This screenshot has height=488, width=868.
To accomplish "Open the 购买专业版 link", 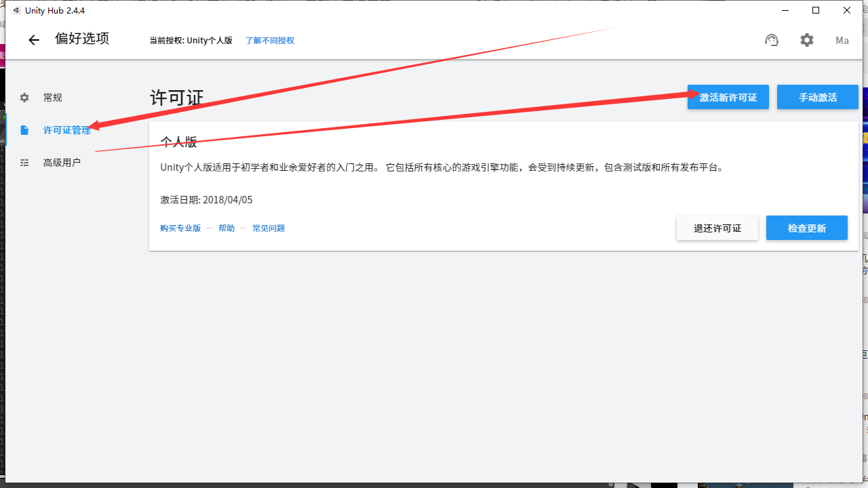I will pos(180,228).
